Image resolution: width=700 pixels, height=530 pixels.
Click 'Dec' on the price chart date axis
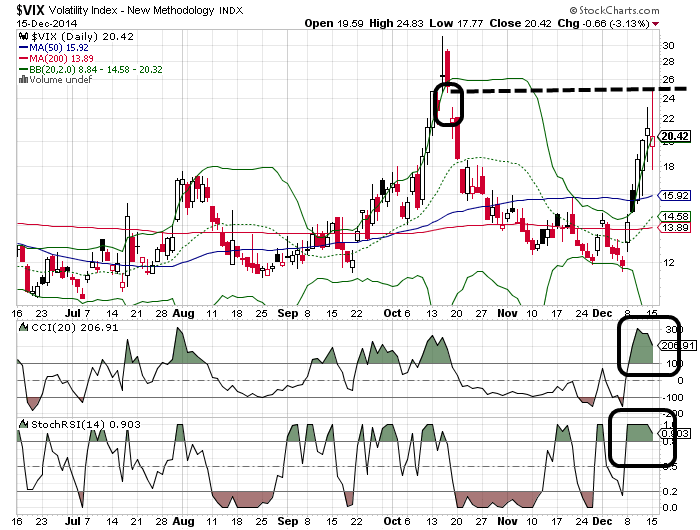602,313
